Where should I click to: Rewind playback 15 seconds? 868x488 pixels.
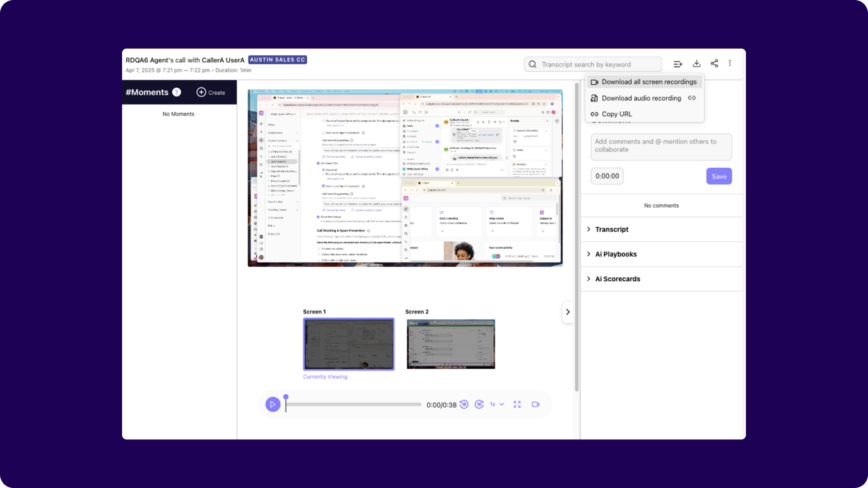pyautogui.click(x=463, y=404)
